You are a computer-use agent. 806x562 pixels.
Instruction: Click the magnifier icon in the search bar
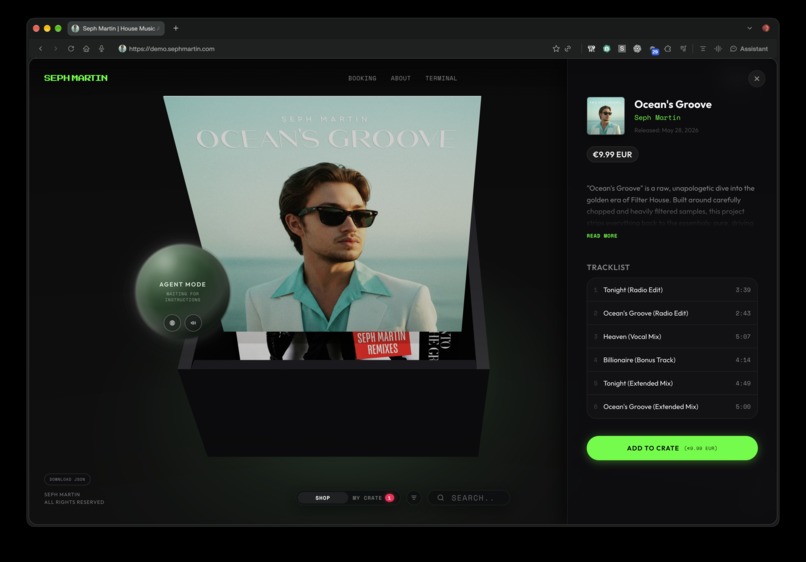point(441,498)
